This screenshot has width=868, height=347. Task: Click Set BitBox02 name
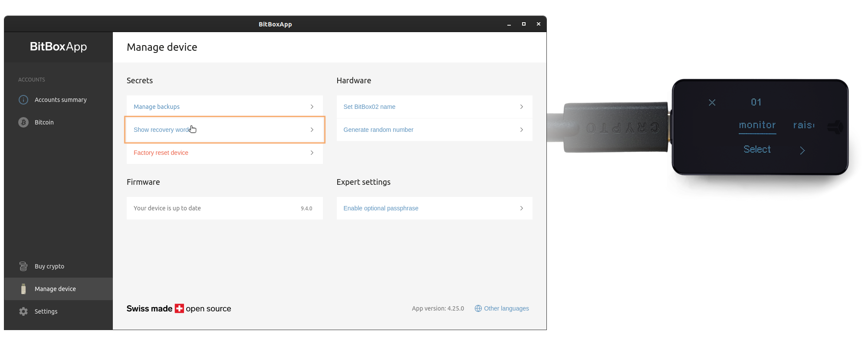tap(434, 107)
